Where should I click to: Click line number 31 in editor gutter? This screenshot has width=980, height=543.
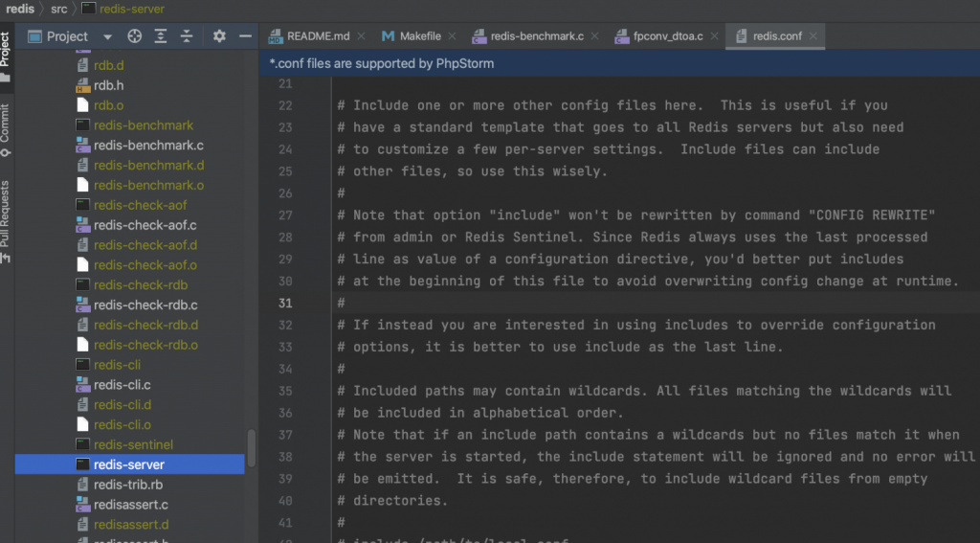[284, 303]
